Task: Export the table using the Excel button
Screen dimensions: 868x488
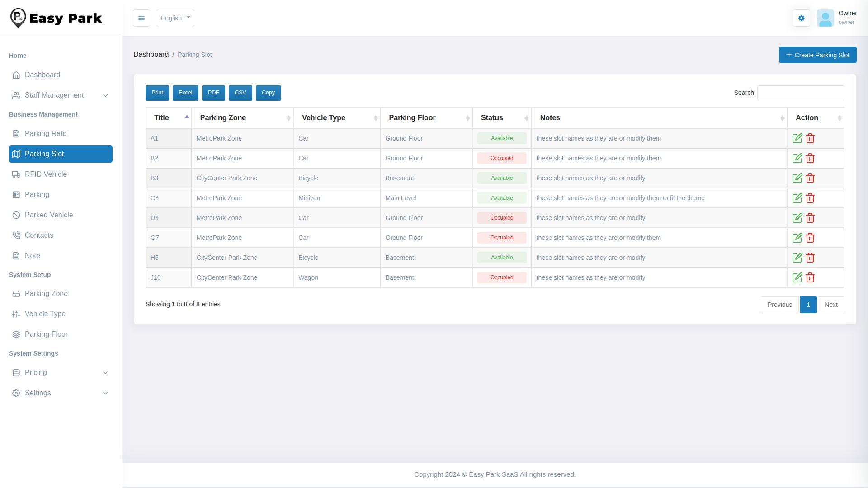Action: click(x=185, y=93)
